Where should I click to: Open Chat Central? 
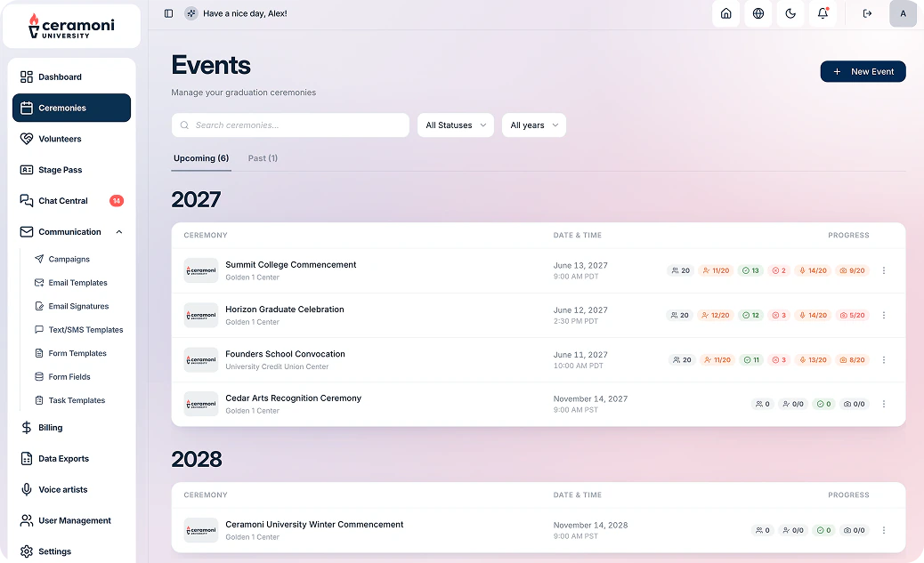(71, 201)
